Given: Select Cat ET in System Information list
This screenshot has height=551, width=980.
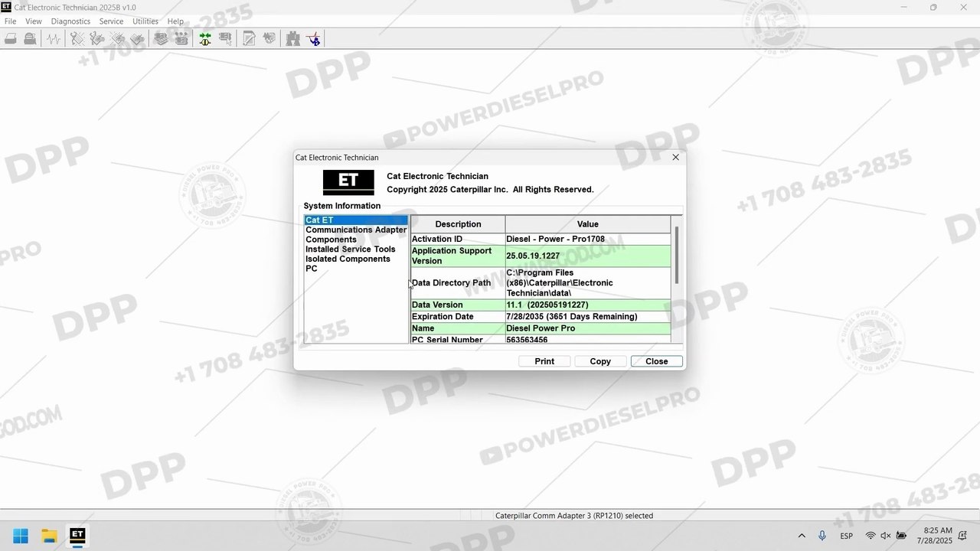Looking at the screenshot, I should tap(356, 220).
